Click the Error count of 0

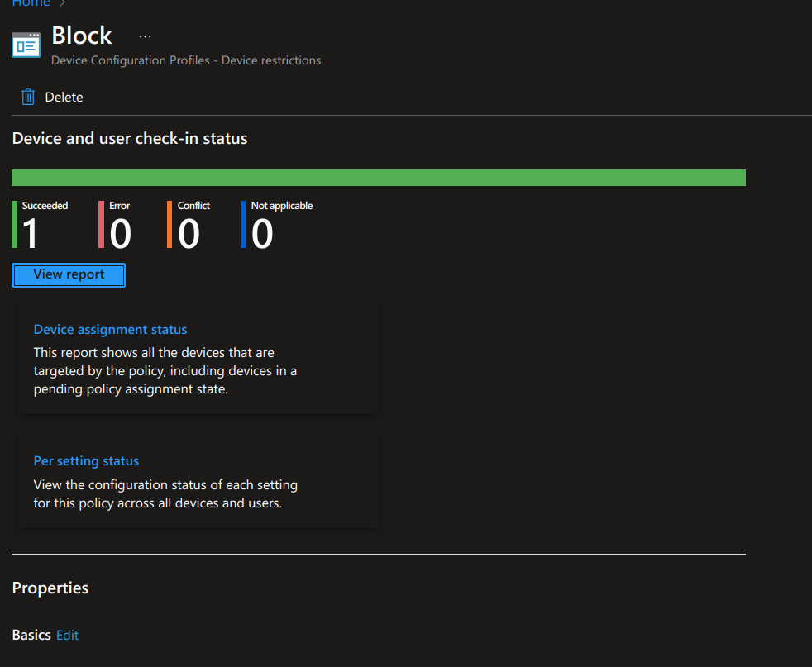point(120,233)
